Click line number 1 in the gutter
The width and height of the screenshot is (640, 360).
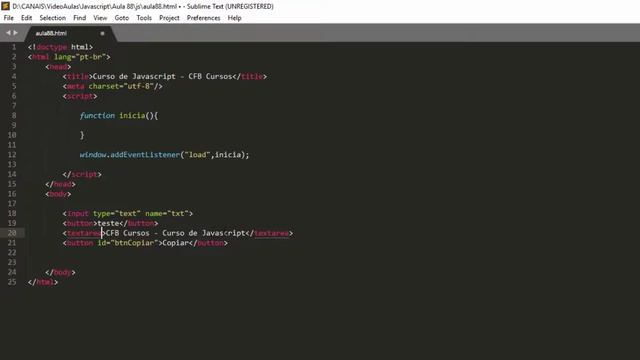[x=14, y=47]
